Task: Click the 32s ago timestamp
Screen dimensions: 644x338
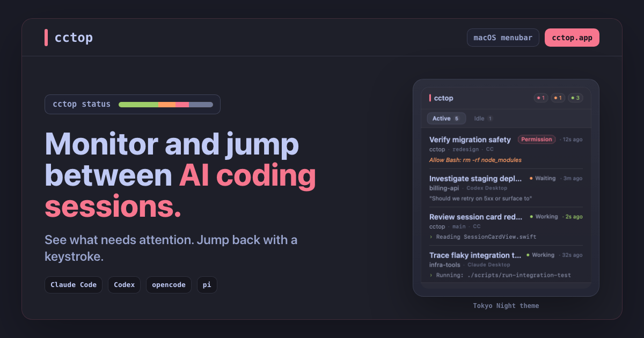Action: tap(572, 255)
